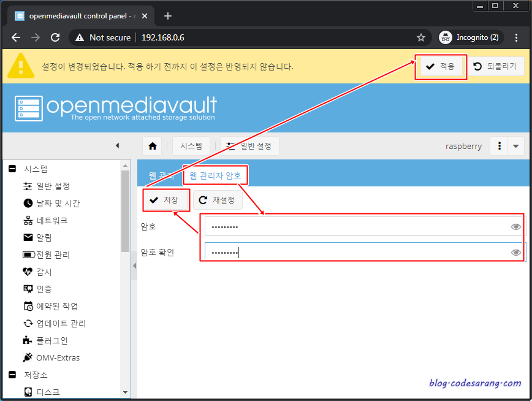Show password in the 암호 field
The height and width of the screenshot is (401, 532).
coord(515,227)
